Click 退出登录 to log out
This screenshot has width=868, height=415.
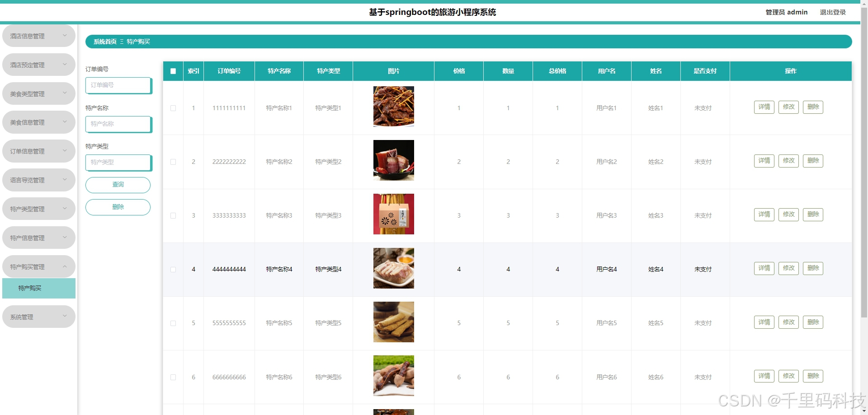click(833, 12)
